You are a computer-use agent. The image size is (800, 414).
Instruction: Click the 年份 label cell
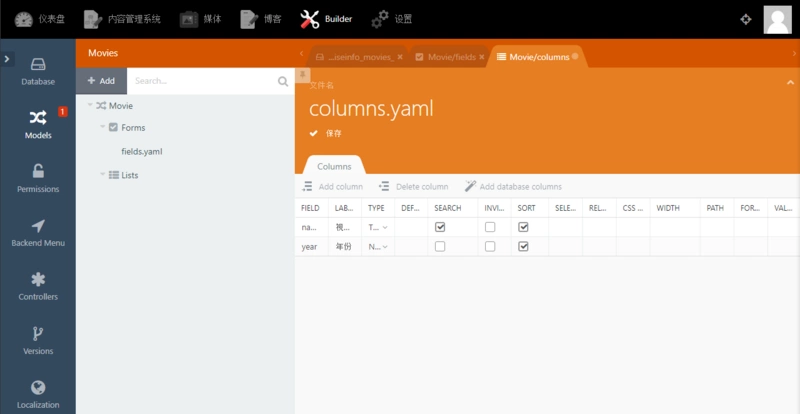pos(345,247)
